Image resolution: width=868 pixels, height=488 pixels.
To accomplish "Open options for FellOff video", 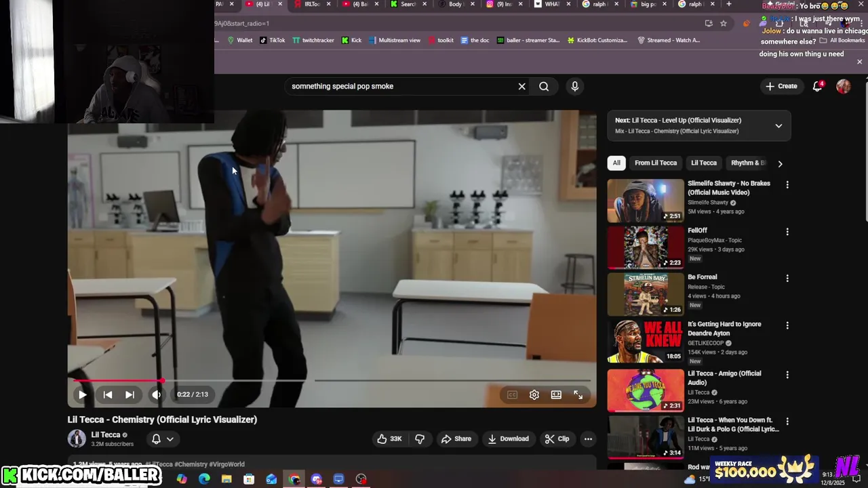I will (x=787, y=232).
